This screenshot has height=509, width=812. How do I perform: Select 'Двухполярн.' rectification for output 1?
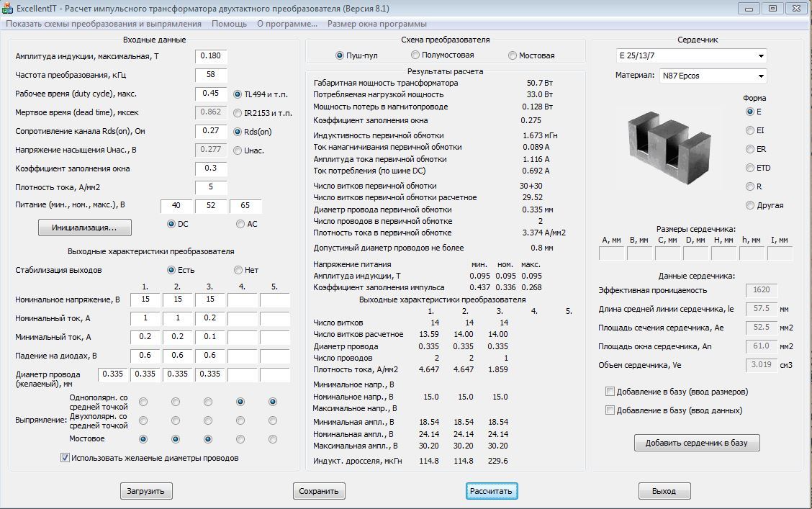(143, 420)
